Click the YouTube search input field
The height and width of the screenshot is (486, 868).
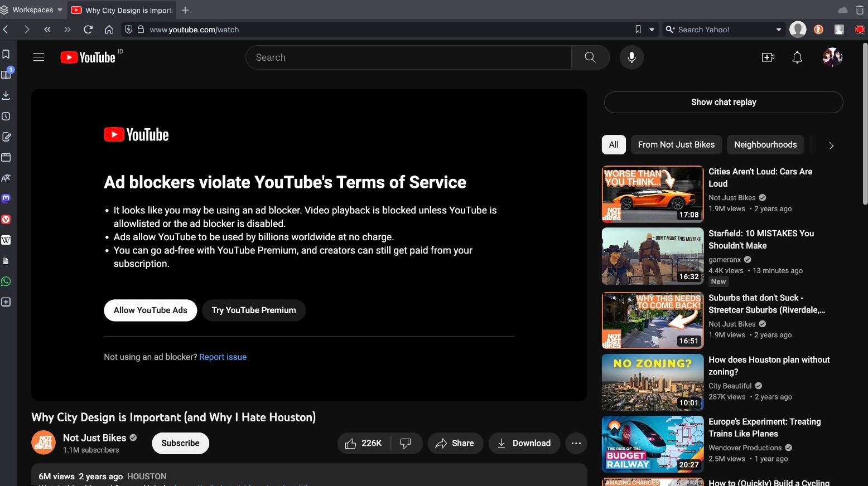[408, 57]
